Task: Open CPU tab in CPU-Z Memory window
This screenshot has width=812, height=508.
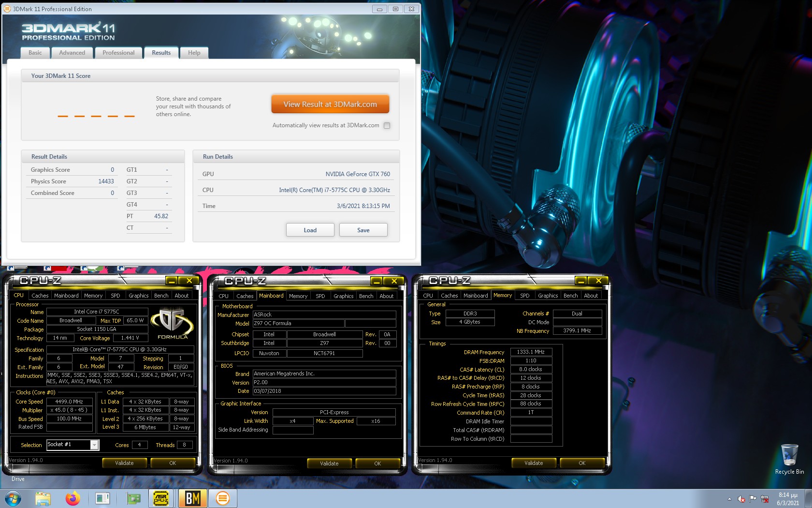Action: pos(428,296)
